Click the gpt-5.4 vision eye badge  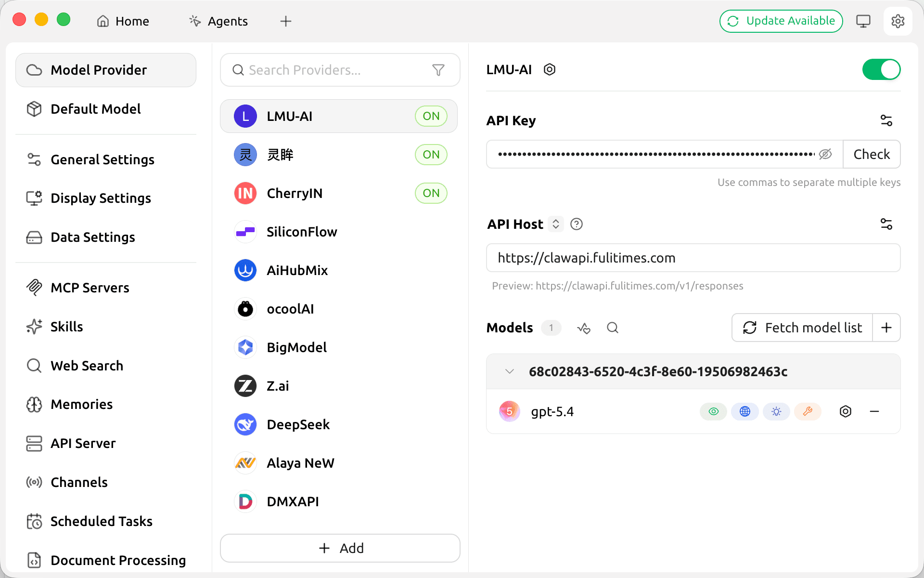coord(714,411)
